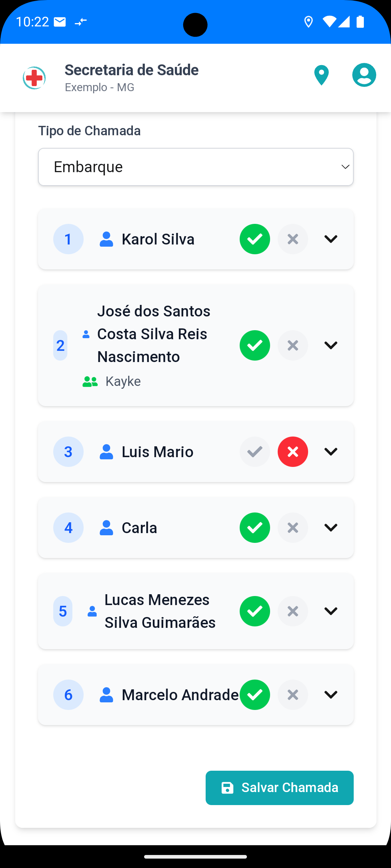Open the user profile icon
391x868 pixels.
(x=364, y=75)
